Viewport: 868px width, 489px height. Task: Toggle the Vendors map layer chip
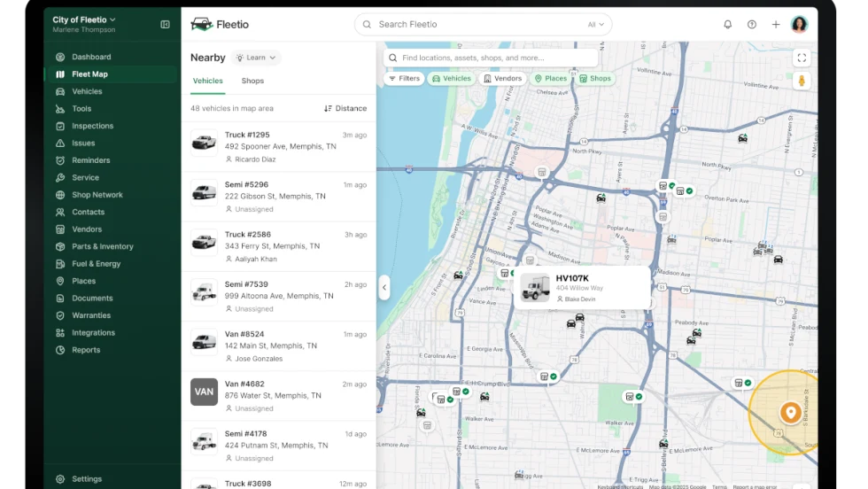[503, 79]
